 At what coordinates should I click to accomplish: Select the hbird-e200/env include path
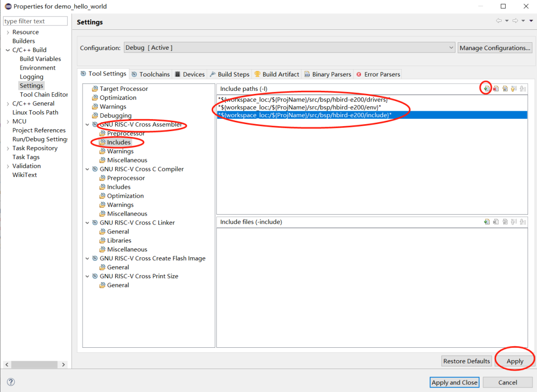click(x=372, y=107)
